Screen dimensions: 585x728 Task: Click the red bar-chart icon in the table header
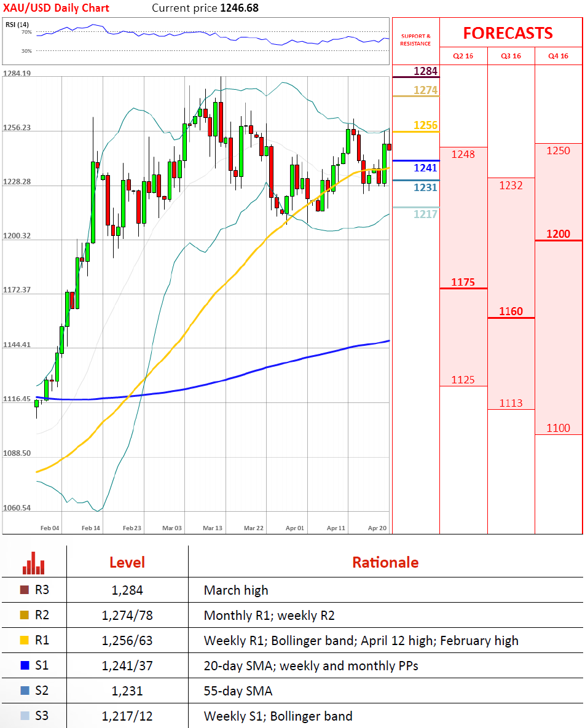33,563
